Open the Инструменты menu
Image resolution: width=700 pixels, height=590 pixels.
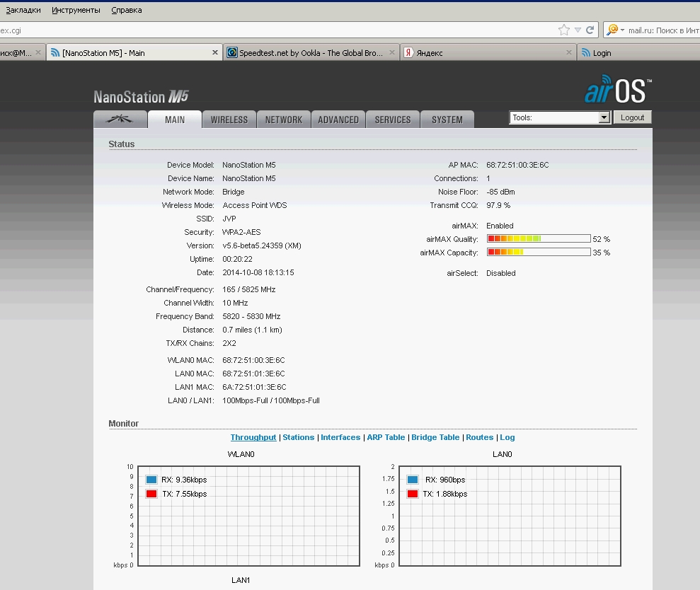[x=76, y=10]
